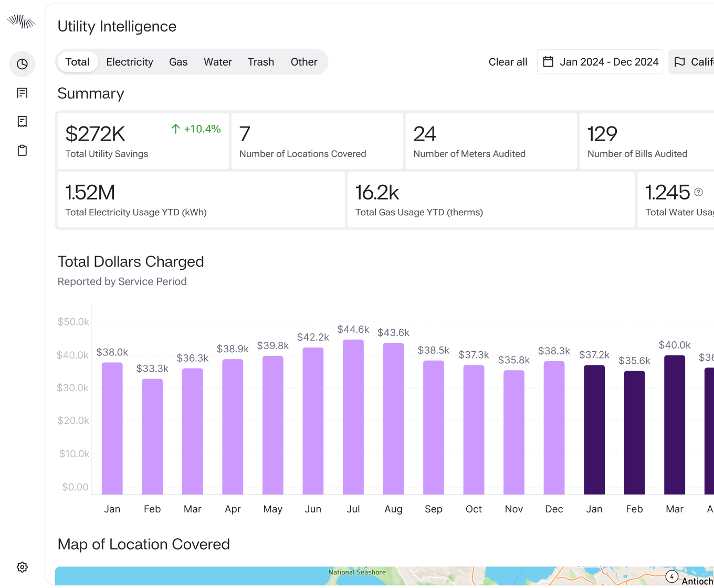
Task: Click the July $44.6k bar
Action: click(353, 417)
